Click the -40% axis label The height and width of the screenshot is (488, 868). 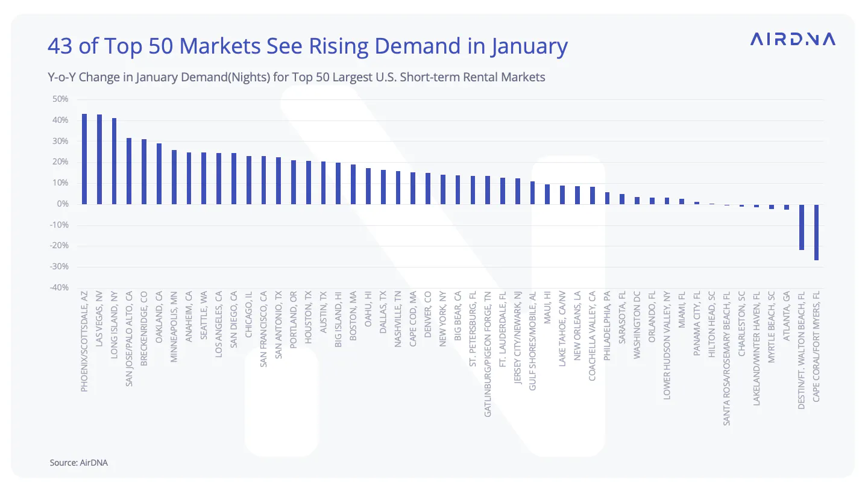pos(60,287)
